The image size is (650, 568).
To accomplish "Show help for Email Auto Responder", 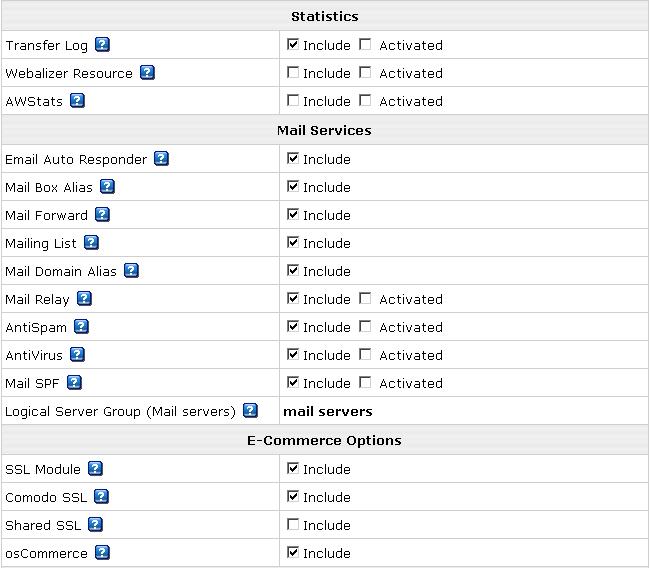I will 161,158.
